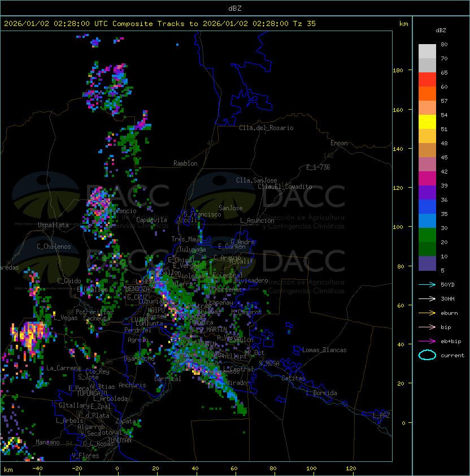Image resolution: width=470 pixels, height=476 pixels.
Task: Click the Manzano place label
Action: [47, 442]
